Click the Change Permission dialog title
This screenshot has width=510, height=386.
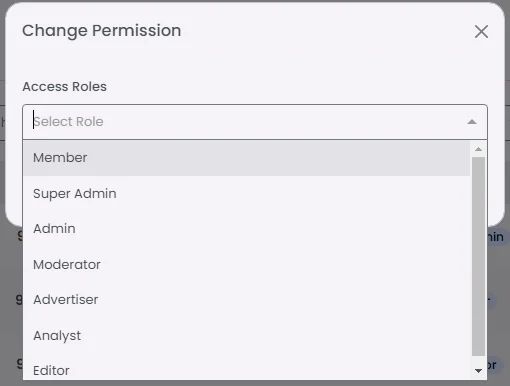tap(102, 31)
